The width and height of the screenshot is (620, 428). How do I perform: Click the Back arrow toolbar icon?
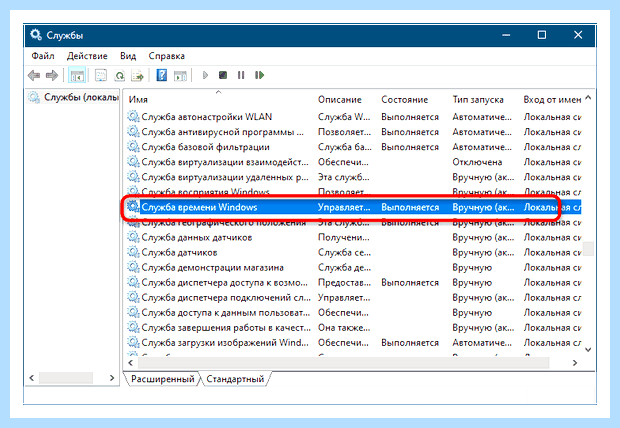coord(34,75)
